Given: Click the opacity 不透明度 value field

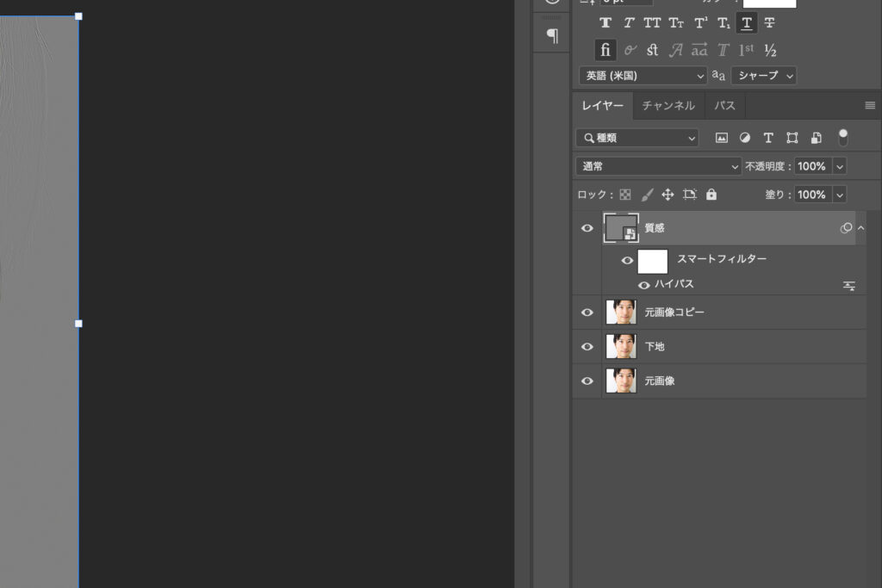Looking at the screenshot, I should 811,166.
